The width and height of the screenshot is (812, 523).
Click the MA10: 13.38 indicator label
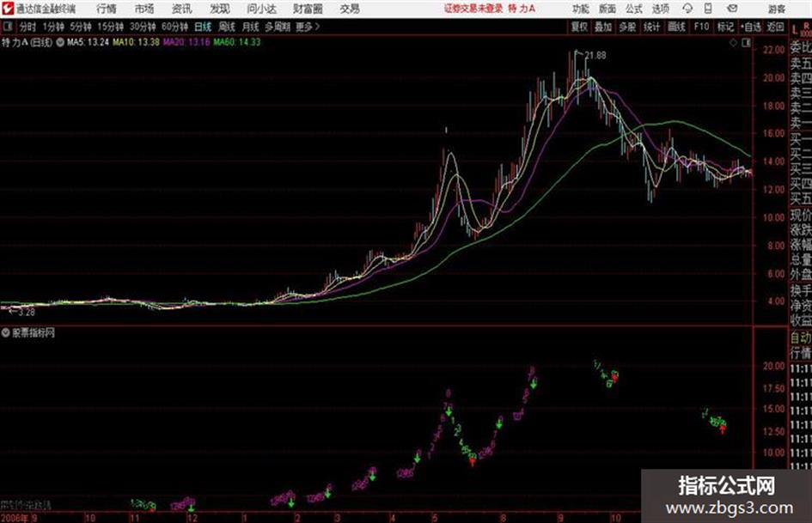(x=137, y=42)
